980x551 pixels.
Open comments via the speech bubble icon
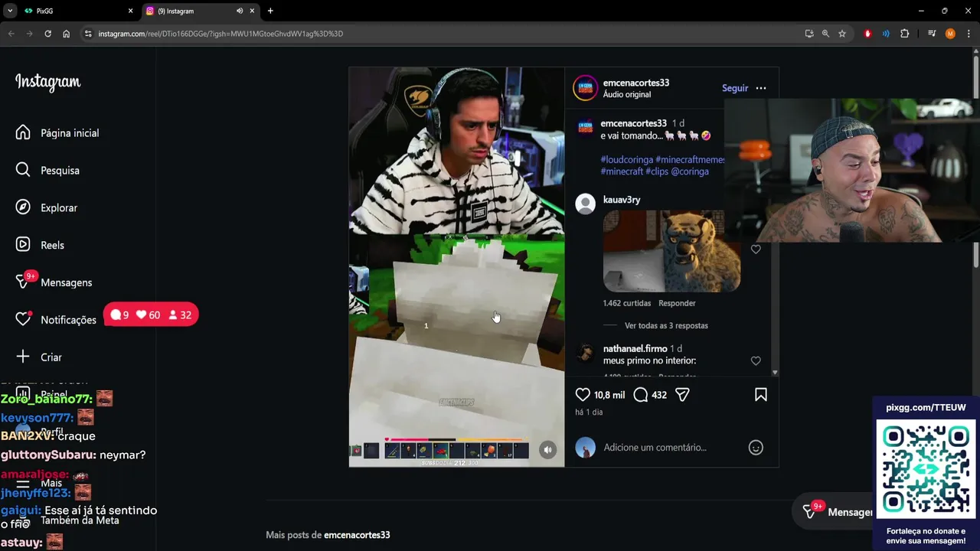641,395
